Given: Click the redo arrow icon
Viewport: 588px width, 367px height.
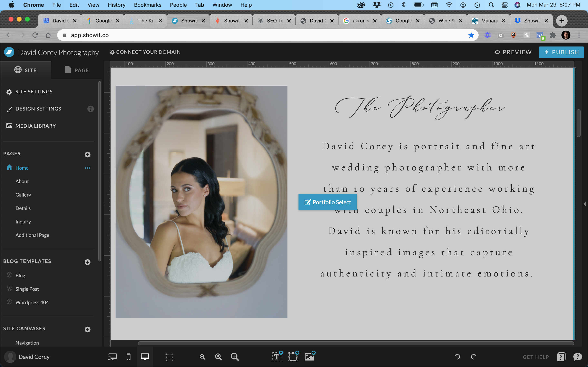Looking at the screenshot, I should click(x=473, y=357).
